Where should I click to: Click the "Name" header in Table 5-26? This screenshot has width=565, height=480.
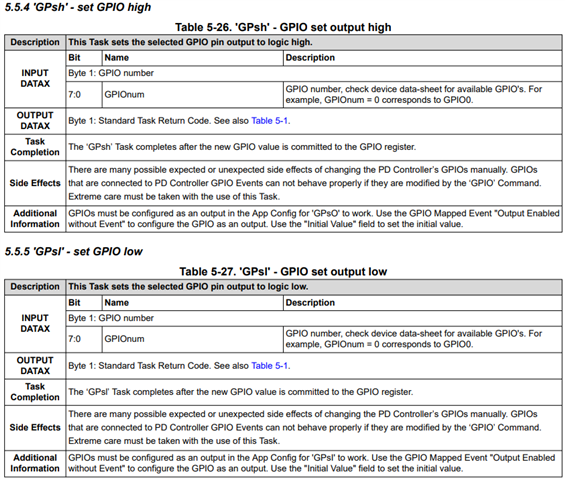116,58
